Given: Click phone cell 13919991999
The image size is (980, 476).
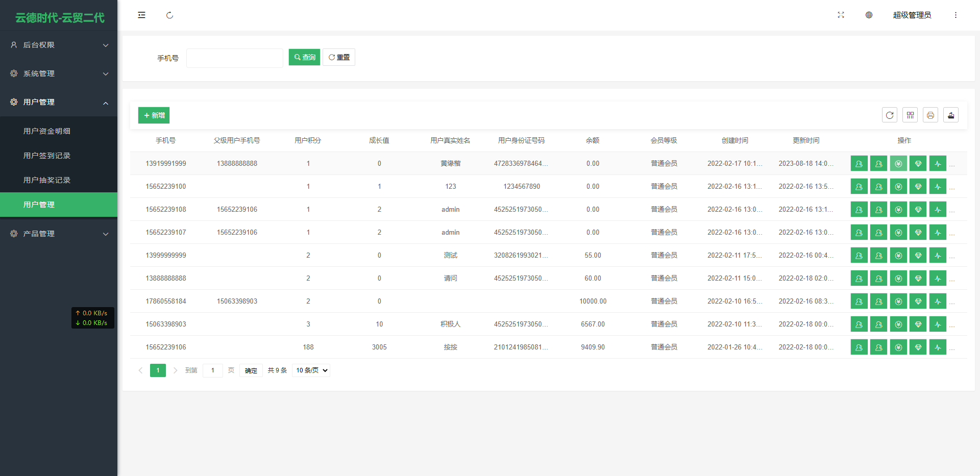Looking at the screenshot, I should (x=166, y=164).
